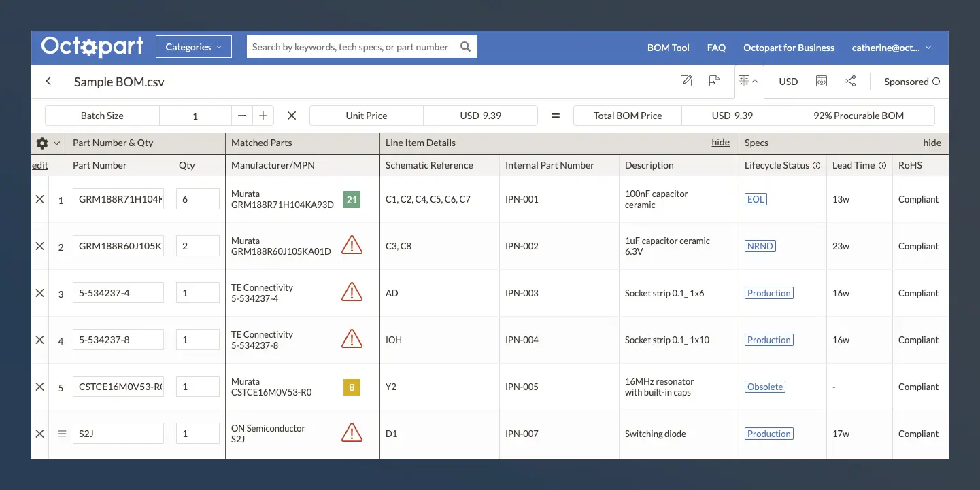Hide the Line Item Details columns
This screenshot has width=980, height=490.
click(720, 143)
